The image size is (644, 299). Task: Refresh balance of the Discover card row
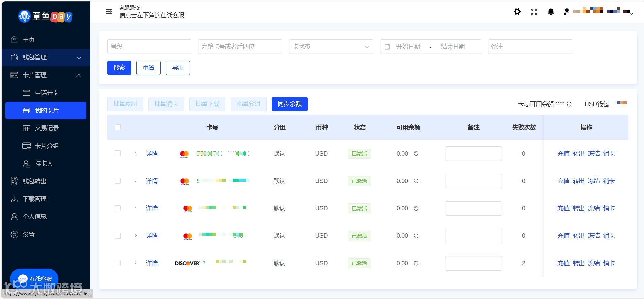tap(416, 263)
